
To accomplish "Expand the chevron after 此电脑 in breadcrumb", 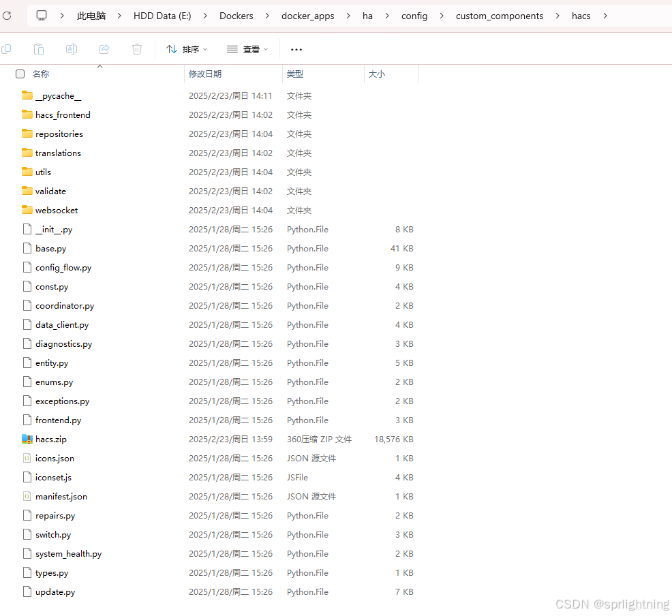I will point(119,16).
